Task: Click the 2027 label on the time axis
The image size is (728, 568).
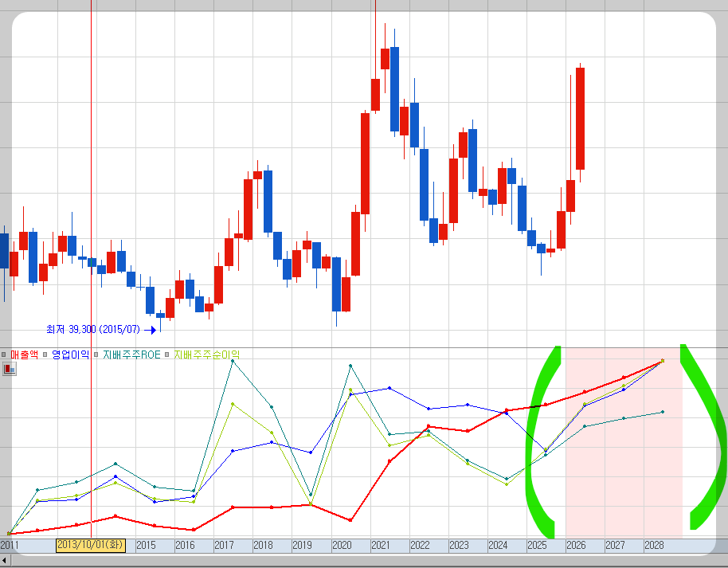Action: 615,545
